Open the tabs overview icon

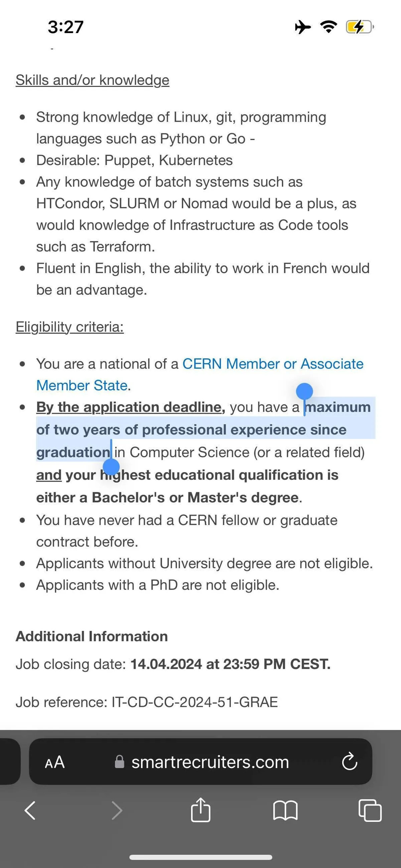370,810
